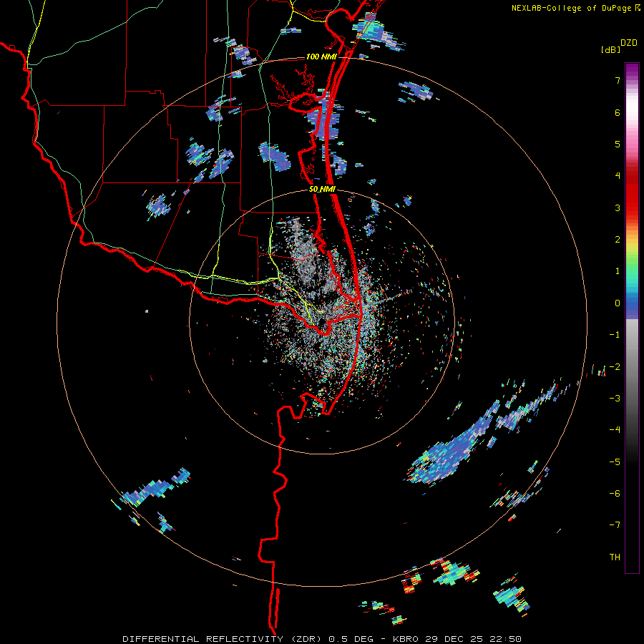Click the colorbar value -2
This screenshot has width=644, height=644.
[615, 367]
